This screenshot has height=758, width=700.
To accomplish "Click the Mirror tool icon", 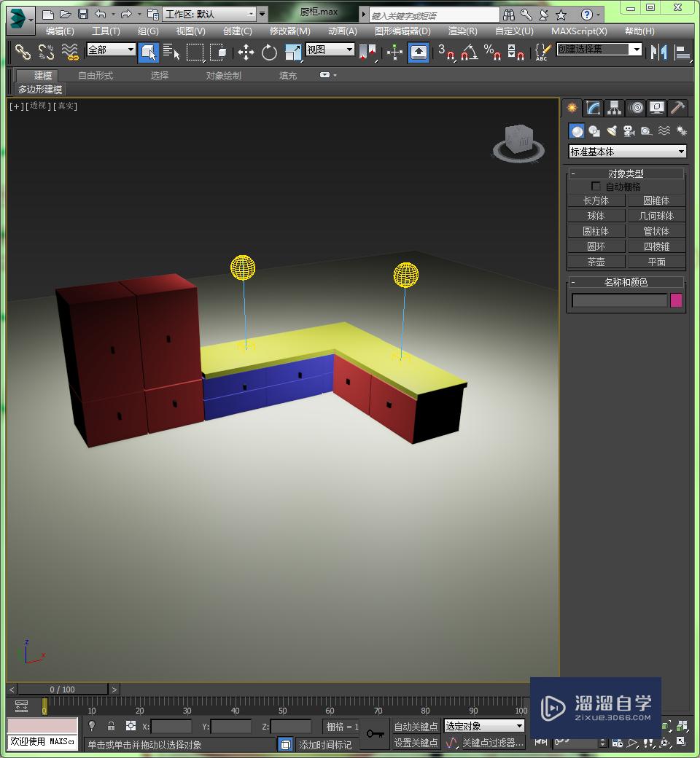I will point(659,52).
